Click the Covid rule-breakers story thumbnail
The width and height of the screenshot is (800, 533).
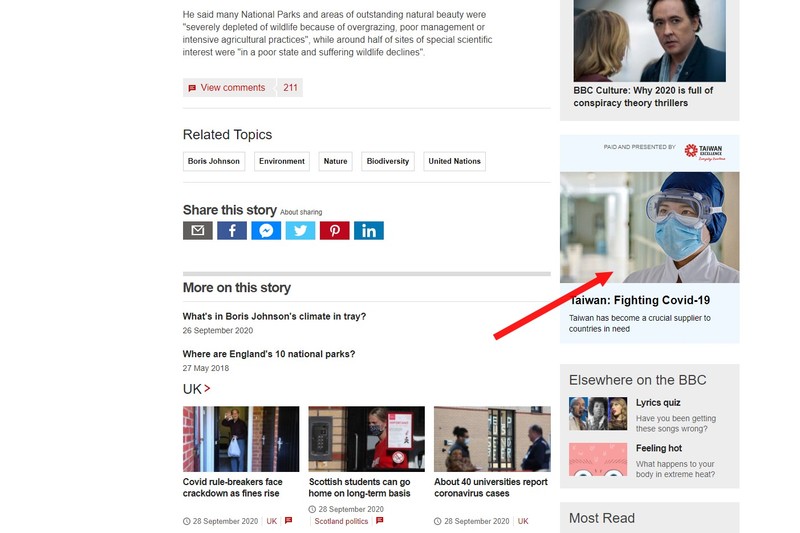pyautogui.click(x=241, y=439)
